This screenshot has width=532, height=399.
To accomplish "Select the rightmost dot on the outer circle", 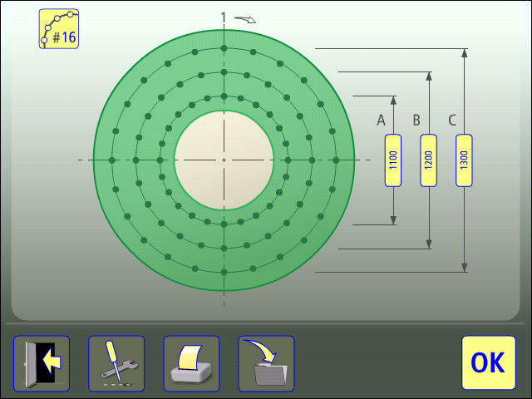I will 336,160.
